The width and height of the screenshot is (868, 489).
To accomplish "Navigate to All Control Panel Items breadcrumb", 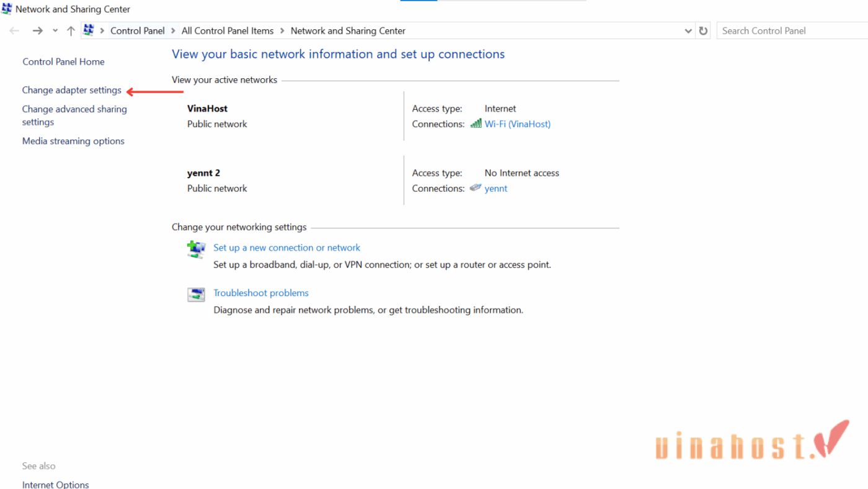I will (228, 30).
